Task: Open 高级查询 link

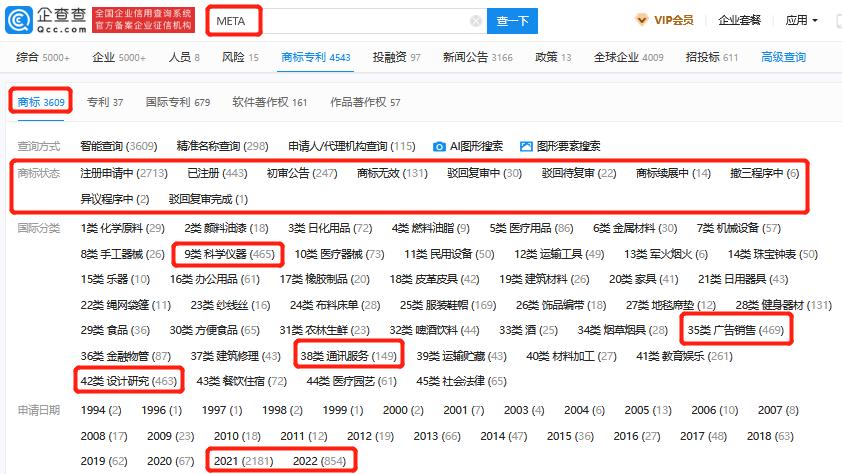Action: tap(783, 57)
